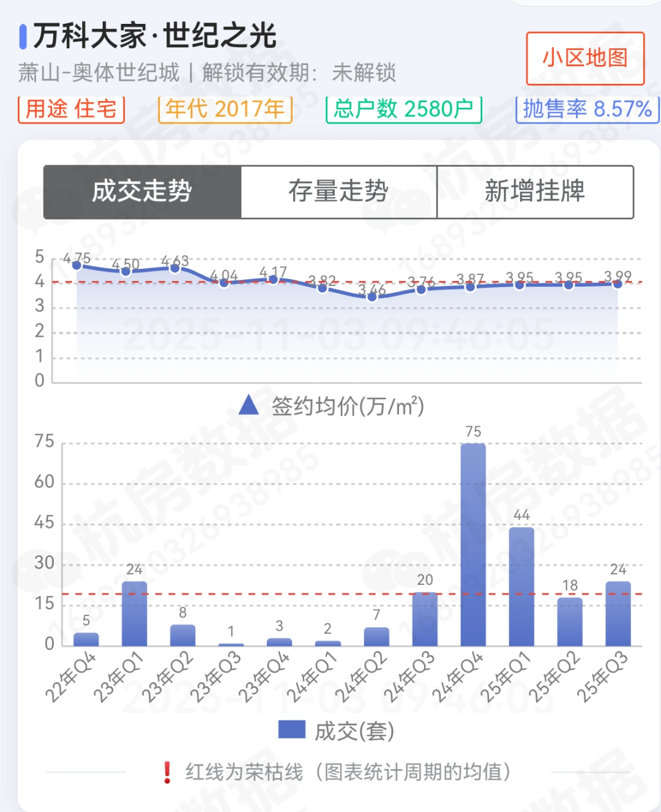Click the 25年Q2 bar showing 18
The width and height of the screenshot is (661, 812).
point(570,622)
